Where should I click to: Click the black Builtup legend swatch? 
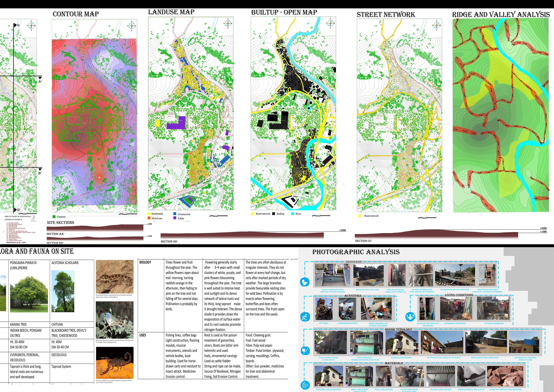[x=274, y=214]
